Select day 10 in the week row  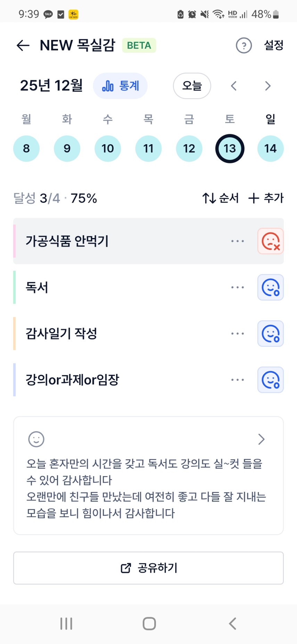pyautogui.click(x=108, y=149)
